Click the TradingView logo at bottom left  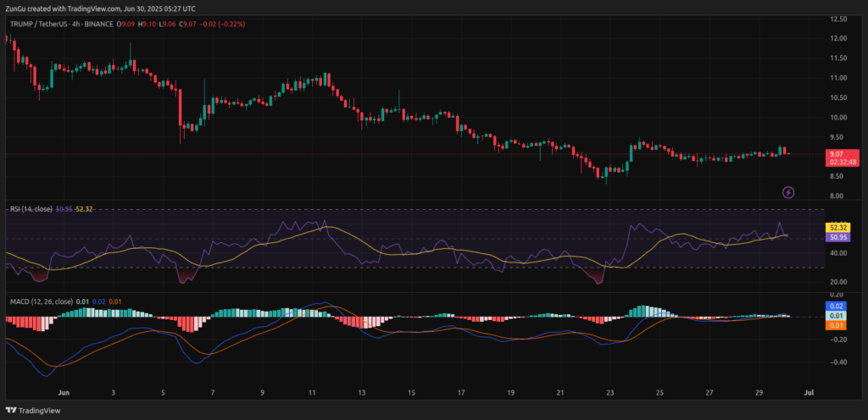pos(33,411)
